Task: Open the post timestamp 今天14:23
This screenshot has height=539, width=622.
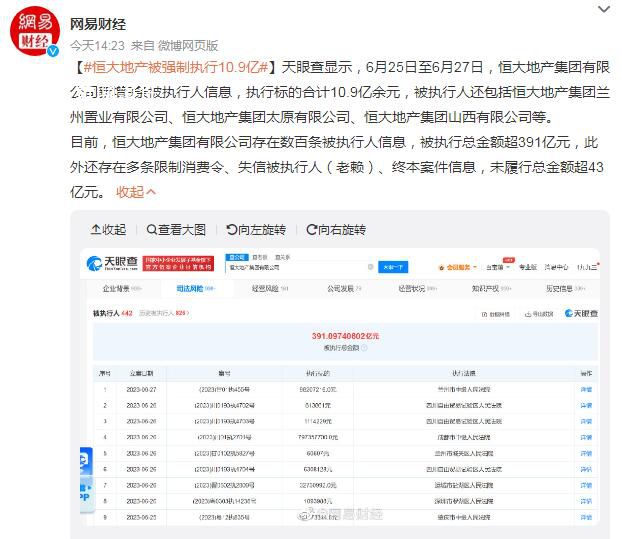Action: coord(97,46)
